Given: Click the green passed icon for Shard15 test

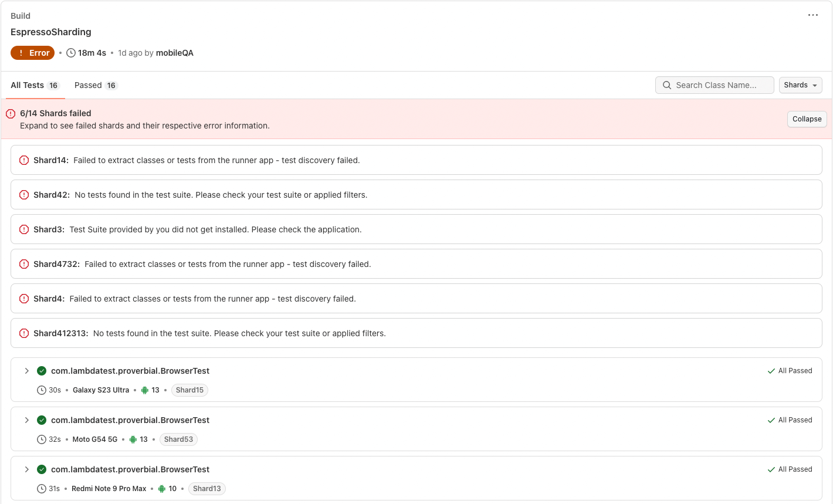Looking at the screenshot, I should coord(42,371).
